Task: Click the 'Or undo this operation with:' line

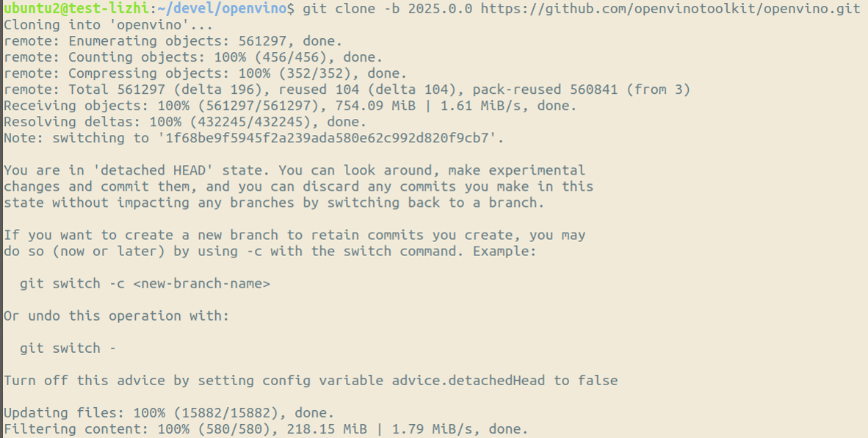Action: point(116,315)
